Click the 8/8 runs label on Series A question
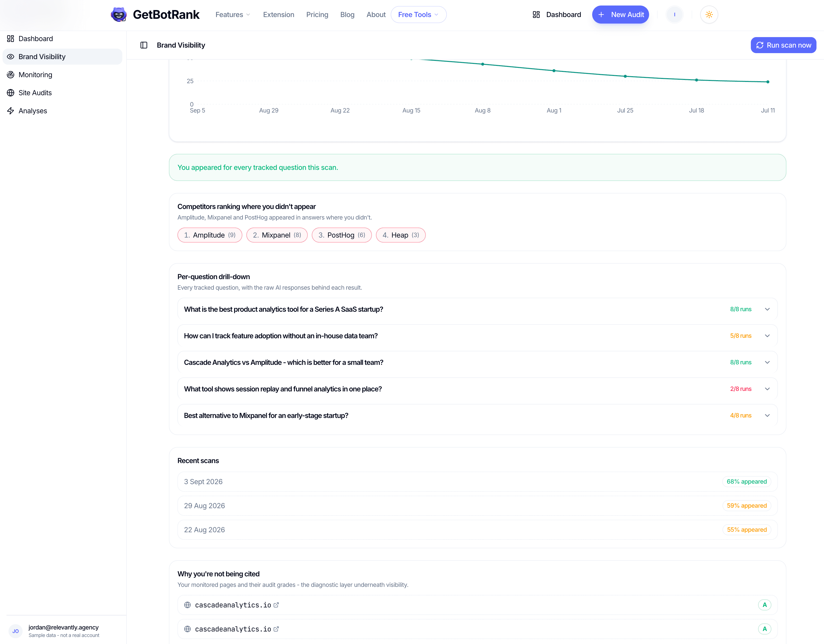The height and width of the screenshot is (644, 824). pos(741,309)
